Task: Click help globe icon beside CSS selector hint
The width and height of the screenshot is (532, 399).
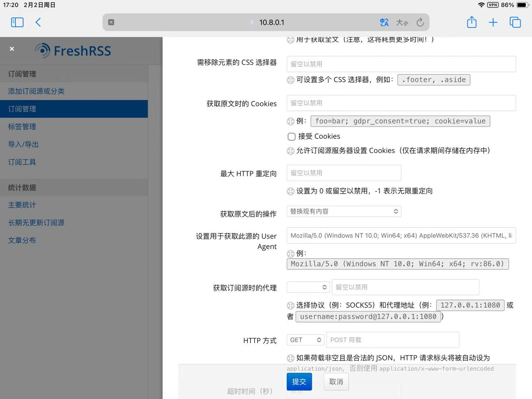Action: (x=290, y=80)
